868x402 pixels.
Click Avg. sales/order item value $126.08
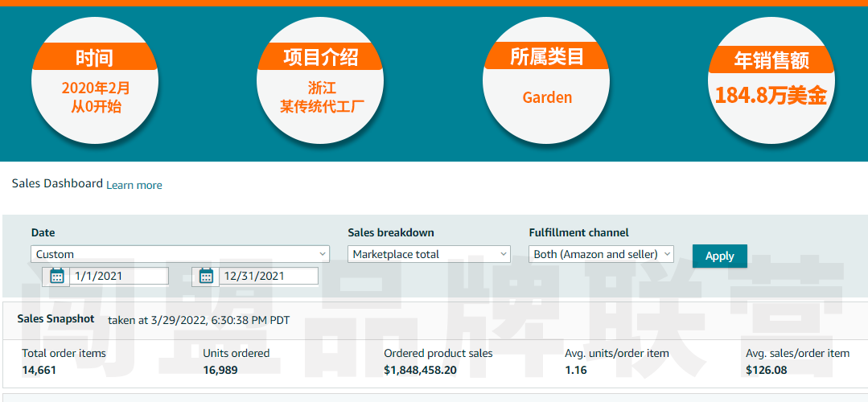point(767,370)
